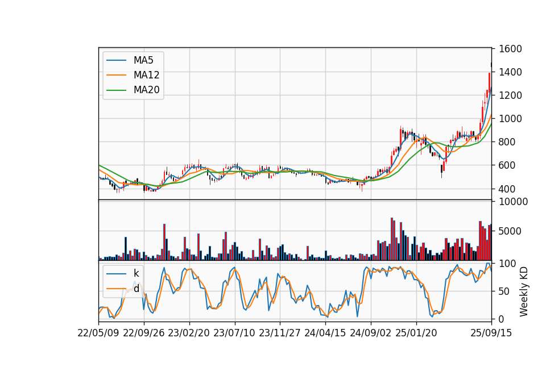
Task: Click the 25/01/20 date tick label
Action: [x=416, y=333]
